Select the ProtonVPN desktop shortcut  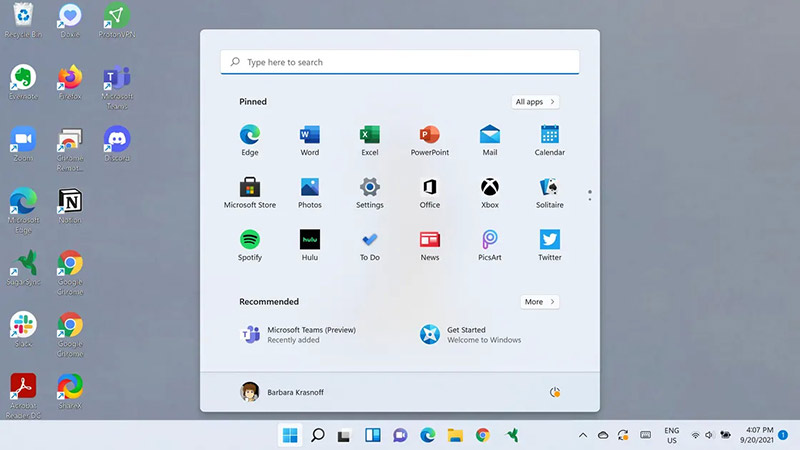tap(117, 20)
